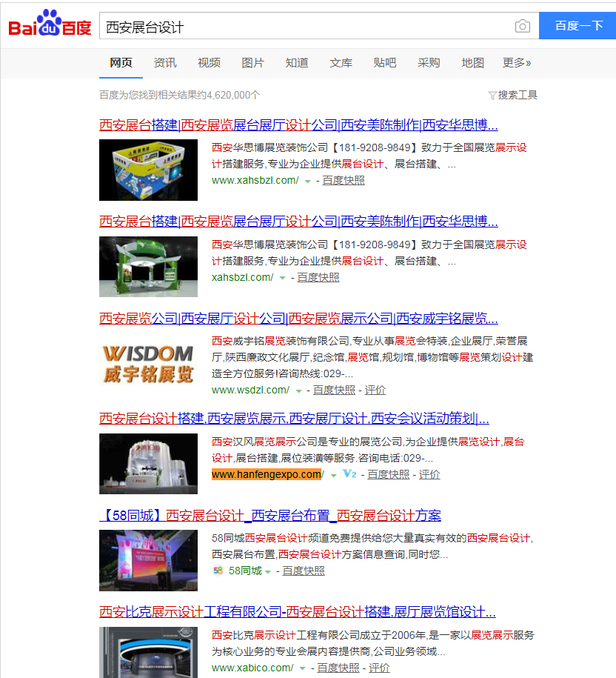Open 【58同城】西安展台设计 result title
616x678 pixels.
pyautogui.click(x=270, y=516)
